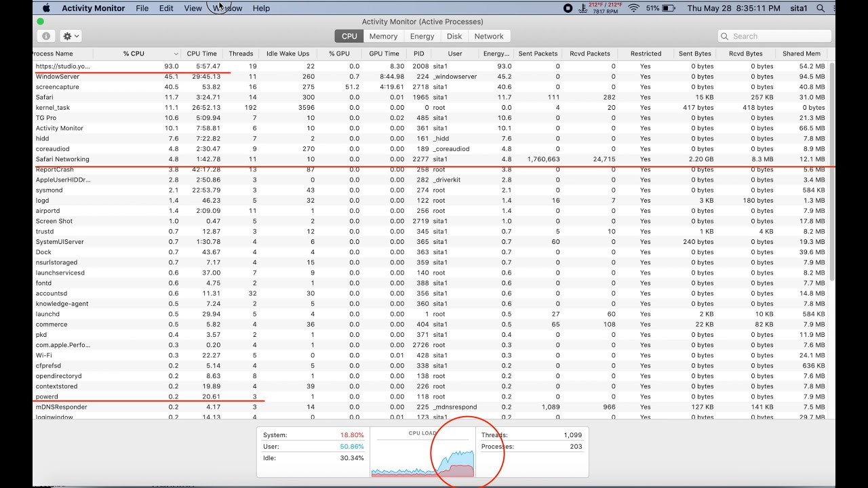Switch to the Network tab
Viewport: 868px width, 488px height.
coord(489,36)
